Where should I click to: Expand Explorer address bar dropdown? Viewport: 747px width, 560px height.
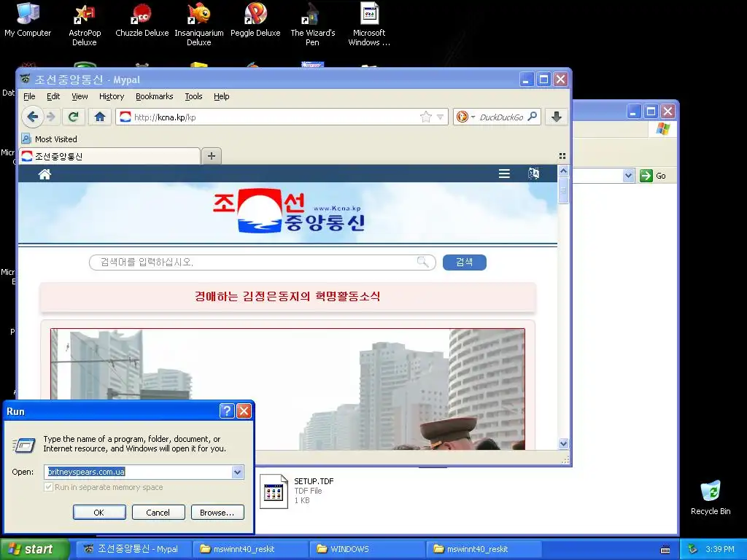coord(628,176)
